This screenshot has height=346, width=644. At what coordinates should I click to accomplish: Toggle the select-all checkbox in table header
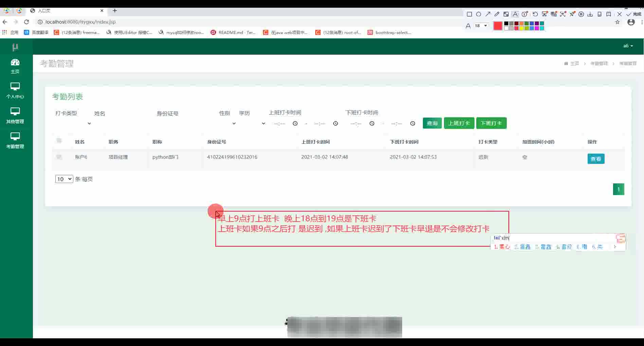pos(59,141)
